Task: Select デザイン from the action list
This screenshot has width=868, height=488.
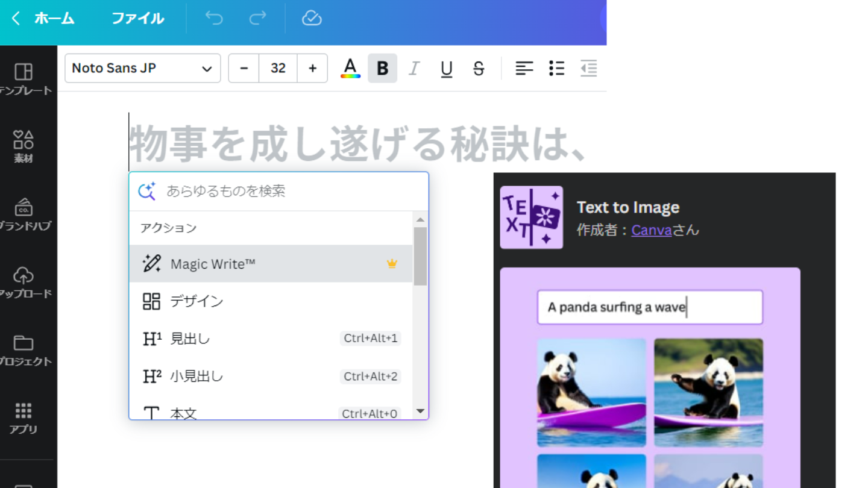Action: tap(271, 301)
